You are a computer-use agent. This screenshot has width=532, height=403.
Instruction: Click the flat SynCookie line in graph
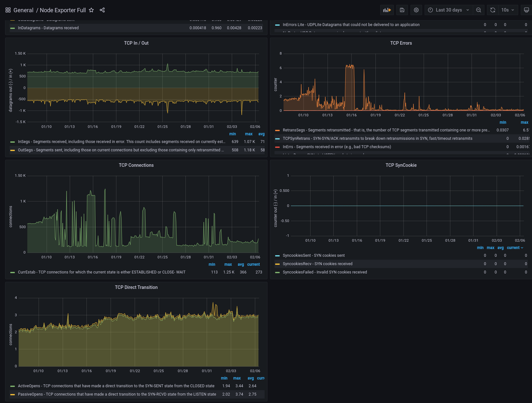click(407, 206)
